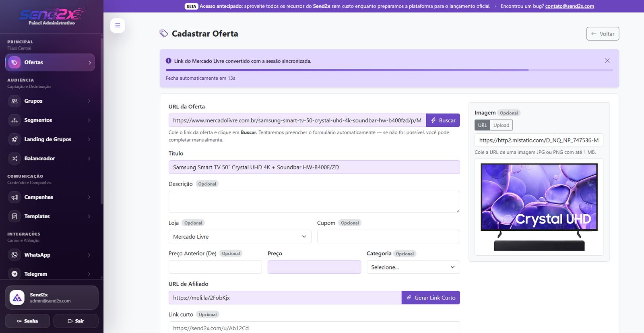Click the "Fecha automaticamente em 13s" text
Screen dimensions: 644x333
[200, 78]
